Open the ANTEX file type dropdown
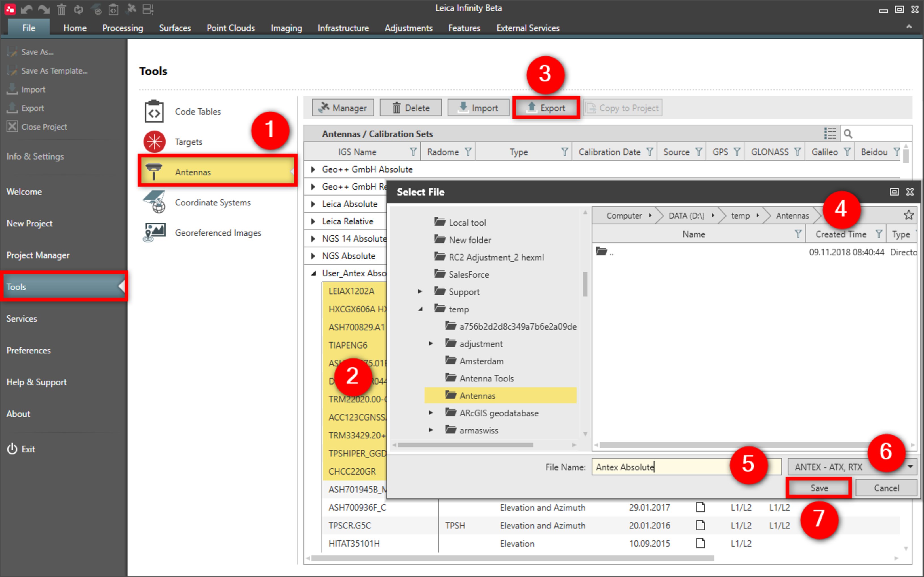 click(910, 466)
